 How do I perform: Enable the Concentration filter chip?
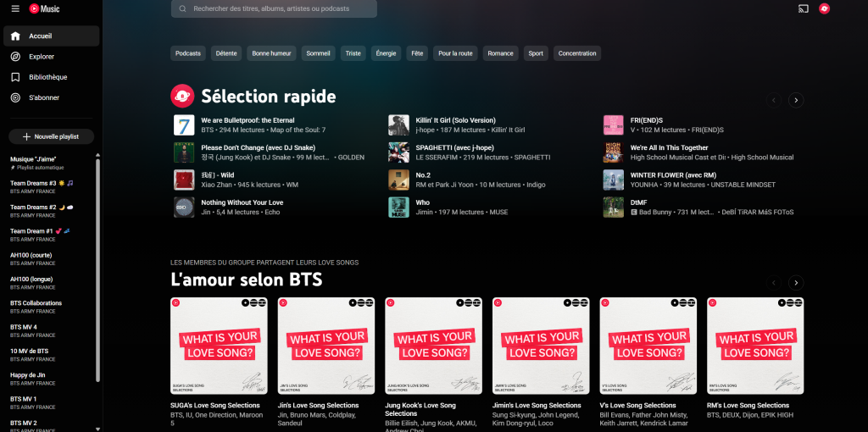tap(577, 53)
